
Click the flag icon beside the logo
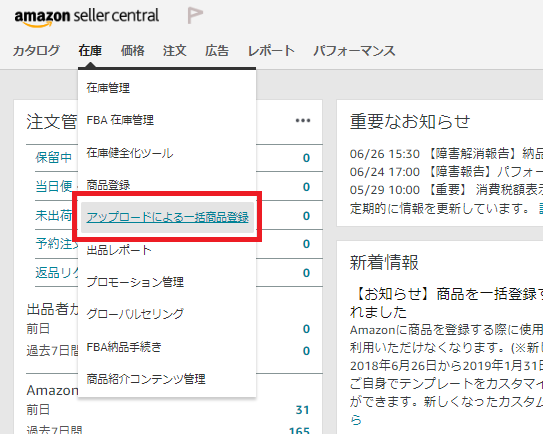pyautogui.click(x=195, y=15)
